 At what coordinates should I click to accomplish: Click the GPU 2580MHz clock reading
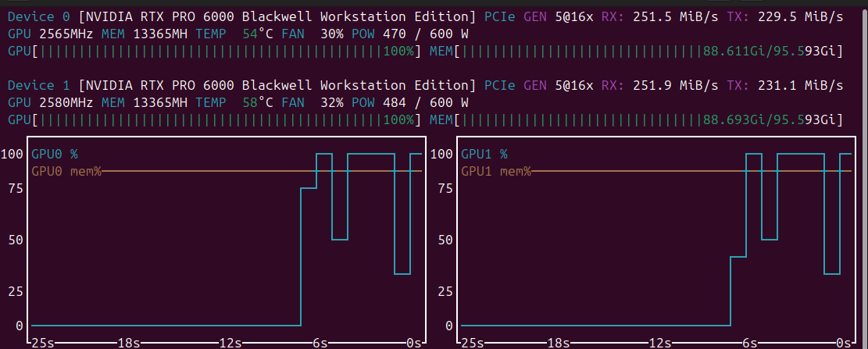pos(50,103)
